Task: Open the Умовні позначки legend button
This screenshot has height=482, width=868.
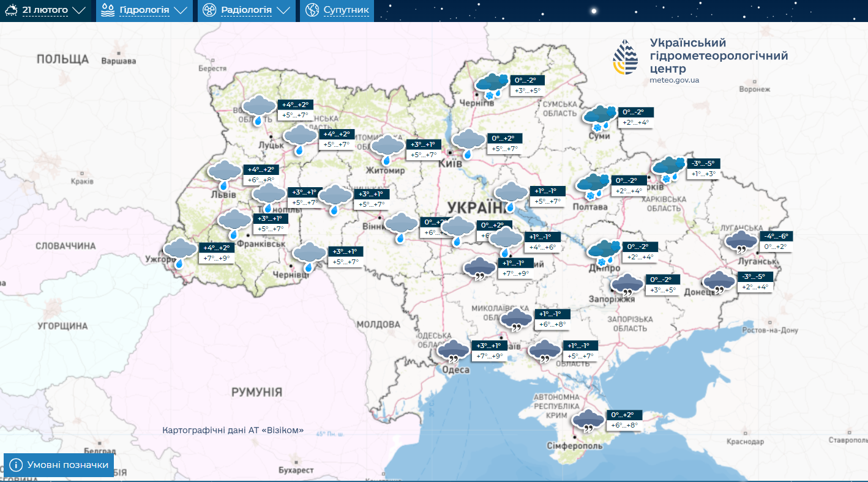Action: (x=59, y=465)
